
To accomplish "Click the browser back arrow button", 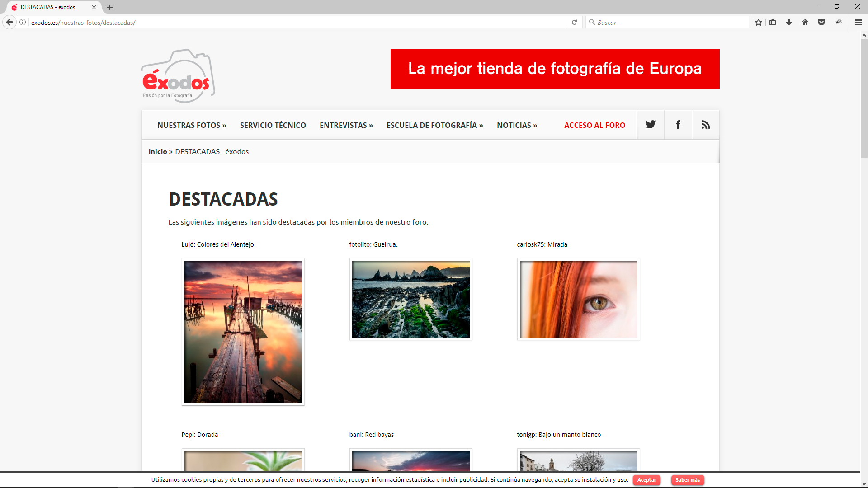I will 9,22.
